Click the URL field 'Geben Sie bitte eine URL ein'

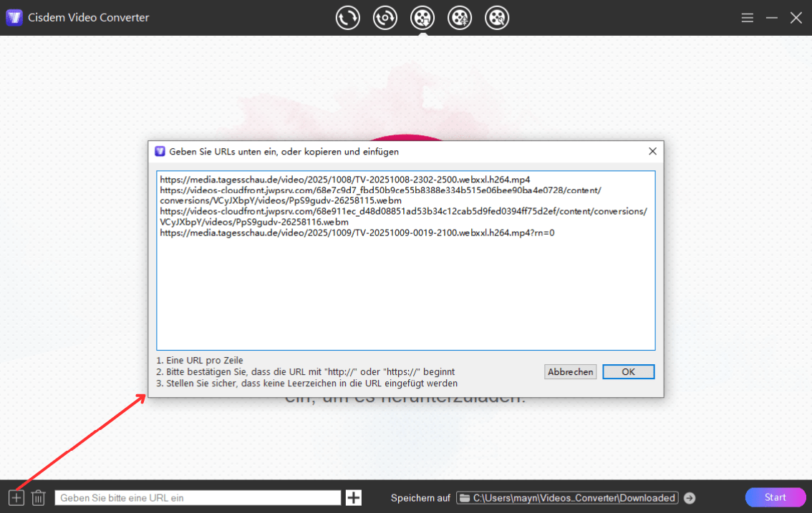tap(198, 498)
